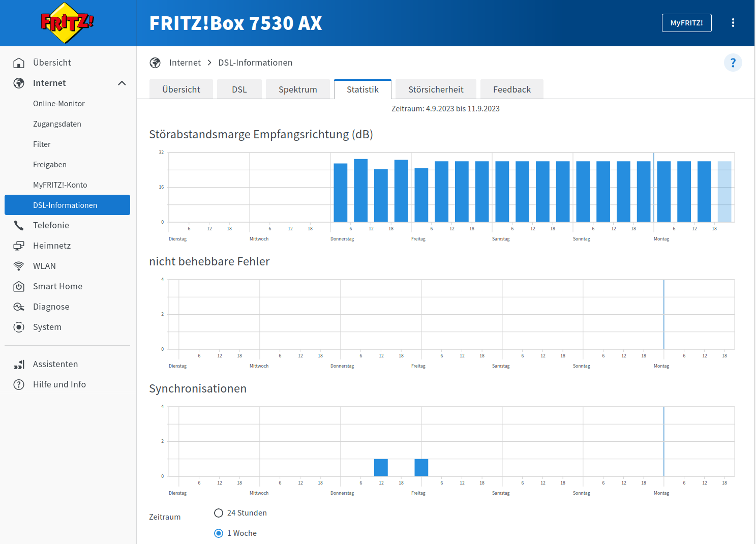Viewport: 756px width, 544px height.
Task: Open Zugangsdaten in sidebar
Action: coord(67,124)
